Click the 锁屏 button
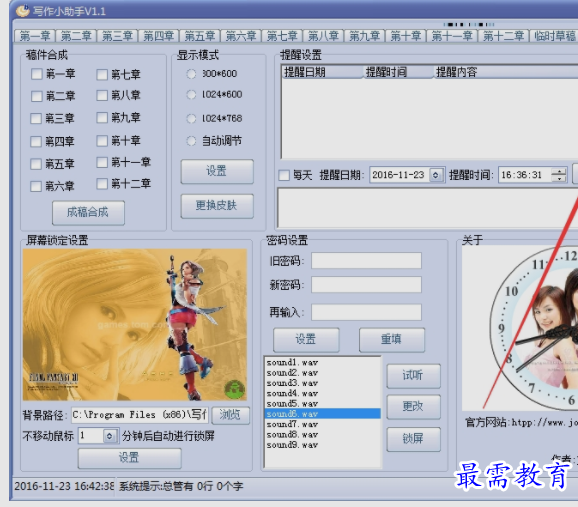This screenshot has width=578, height=507. (413, 439)
